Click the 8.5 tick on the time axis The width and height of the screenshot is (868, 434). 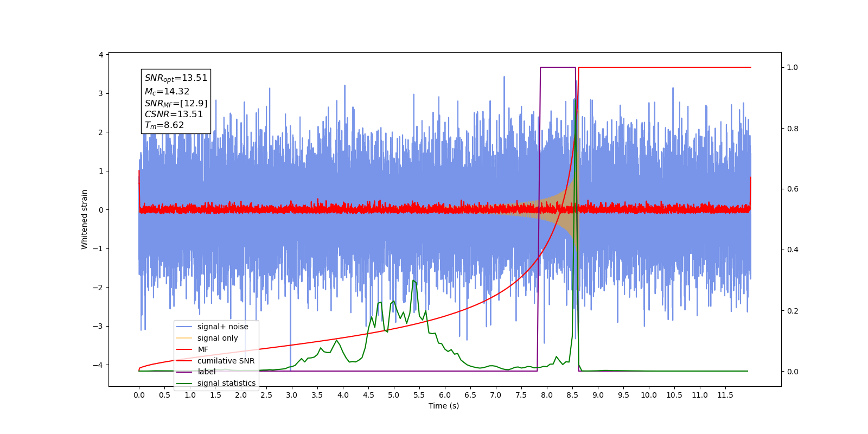572,395
